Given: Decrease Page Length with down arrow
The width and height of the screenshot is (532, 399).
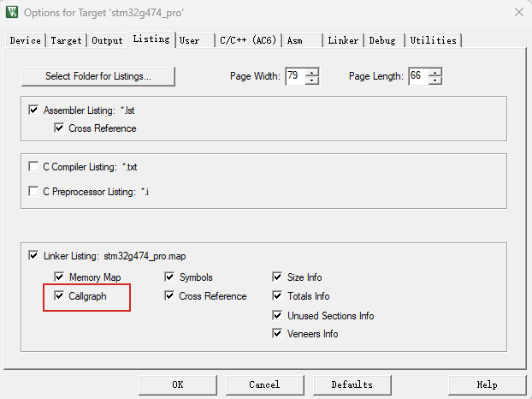Looking at the screenshot, I should tap(435, 80).
